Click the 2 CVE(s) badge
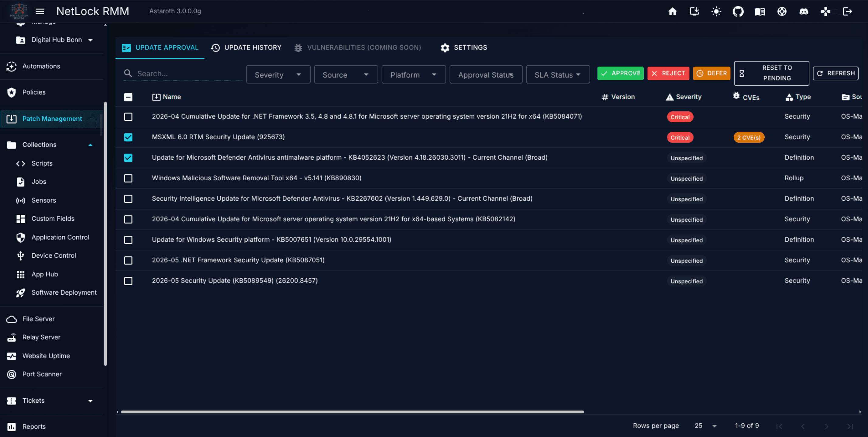Image resolution: width=868 pixels, height=437 pixels. tap(749, 137)
